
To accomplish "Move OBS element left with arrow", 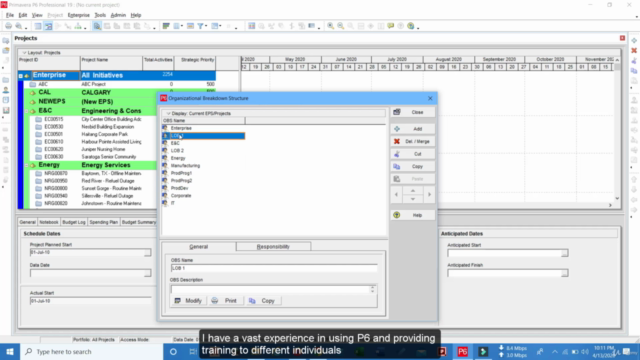I will pyautogui.click(x=396, y=195).
